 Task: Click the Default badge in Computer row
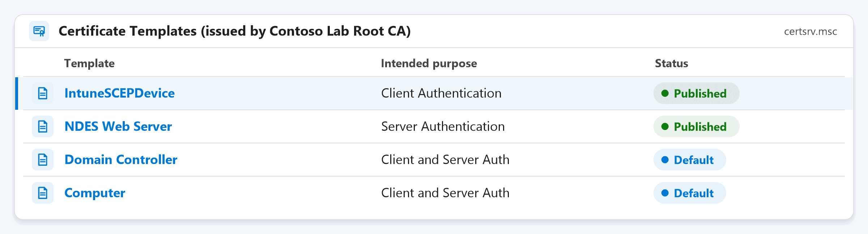coord(689,193)
